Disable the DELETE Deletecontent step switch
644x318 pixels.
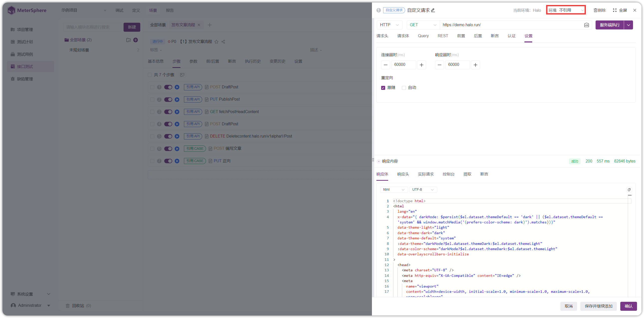[168, 137]
